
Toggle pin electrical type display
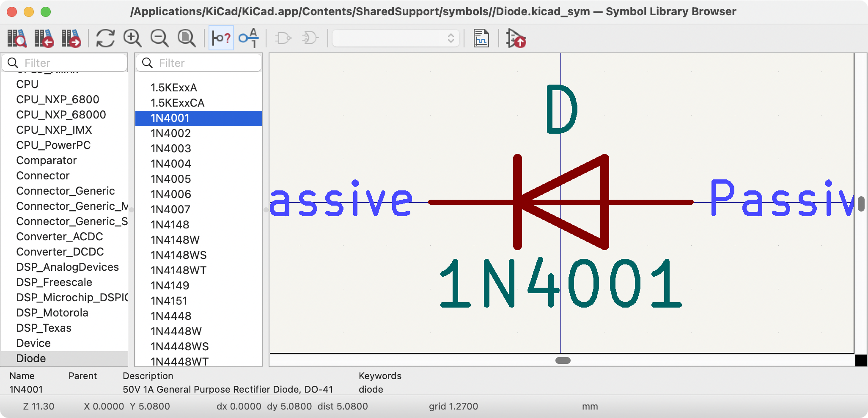click(x=221, y=38)
